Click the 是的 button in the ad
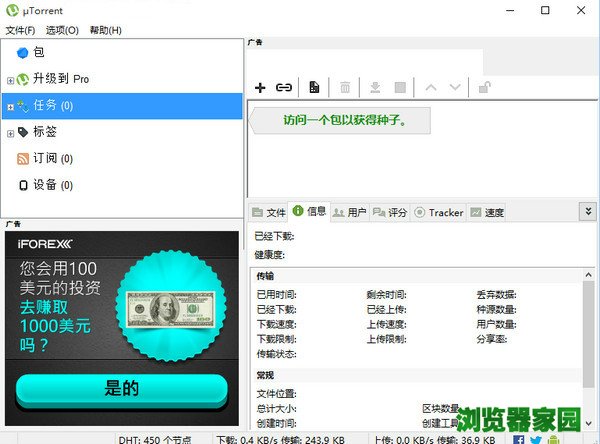The image size is (600, 444). 121,389
